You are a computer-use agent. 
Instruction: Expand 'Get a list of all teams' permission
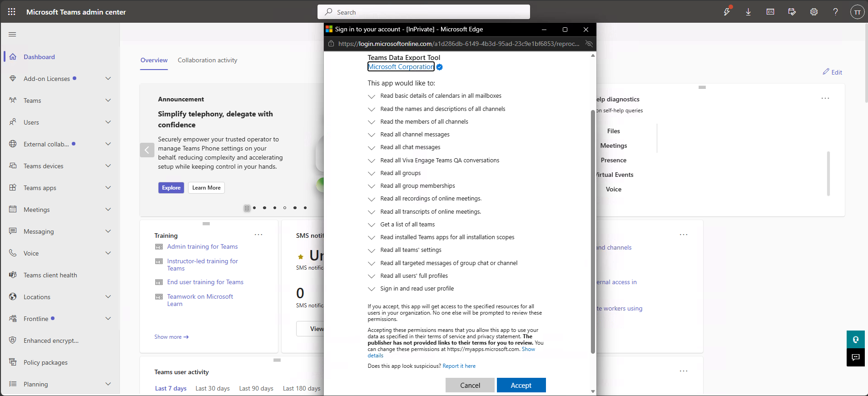click(x=372, y=225)
